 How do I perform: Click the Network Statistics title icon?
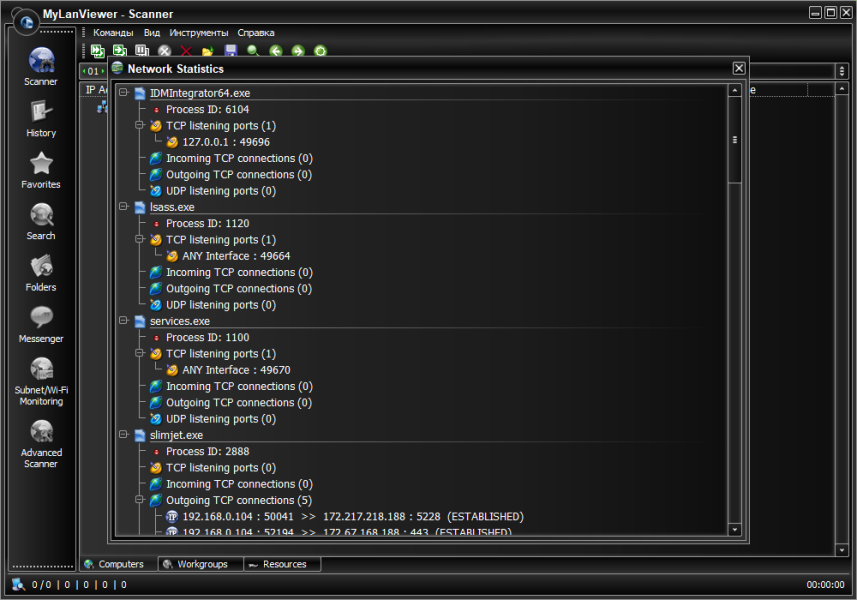coord(118,68)
